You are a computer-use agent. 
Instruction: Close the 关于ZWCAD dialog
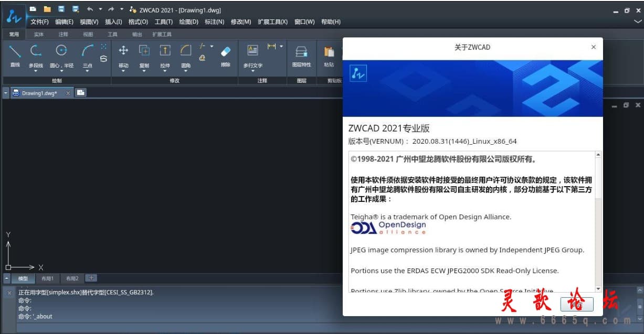point(594,47)
